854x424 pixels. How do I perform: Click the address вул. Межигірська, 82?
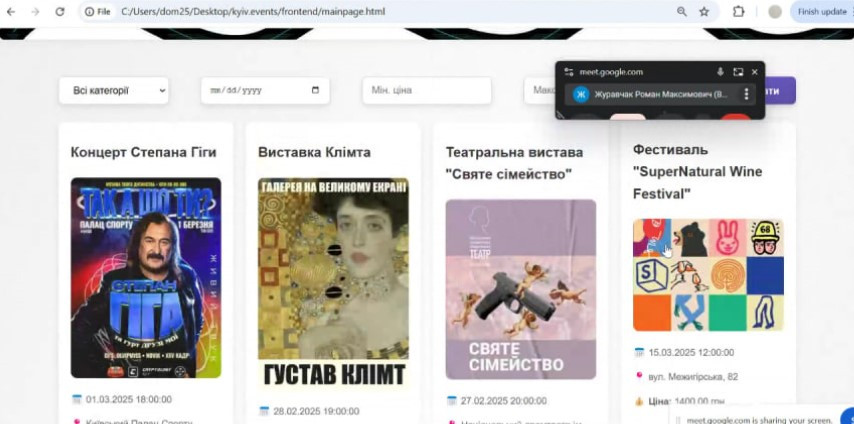pos(693,377)
